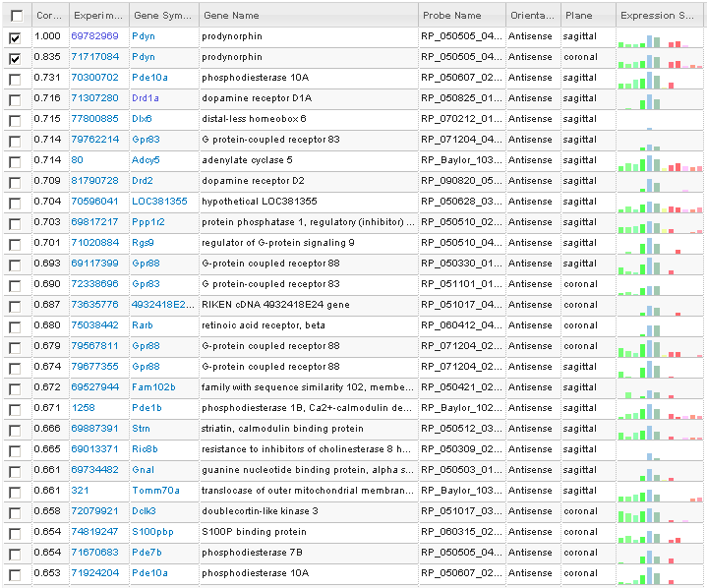Screen dimensions: 707x588
Task: Sort by Orientation column header
Action: [533, 16]
